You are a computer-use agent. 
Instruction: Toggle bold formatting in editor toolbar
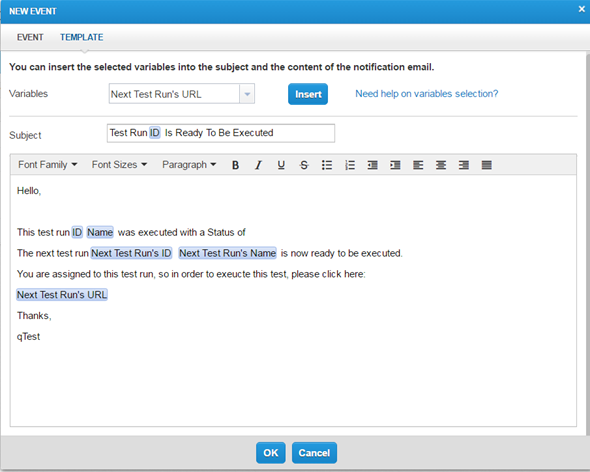(x=236, y=165)
